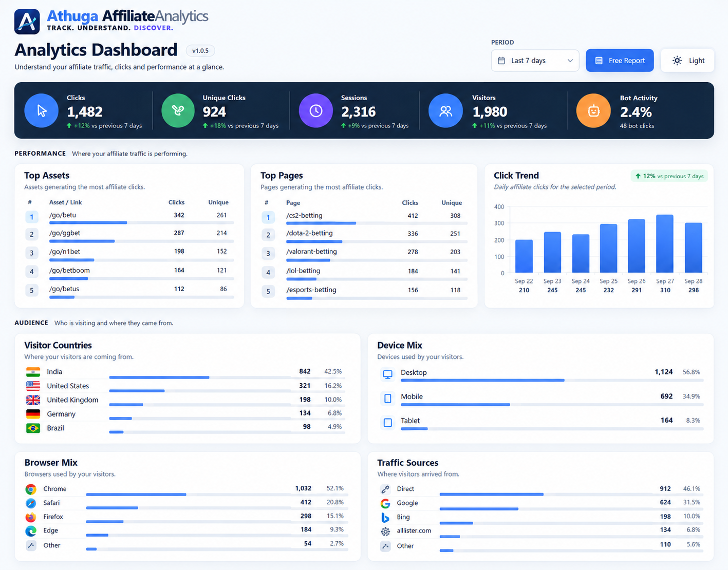728x570 pixels.
Task: Click the India visitors progress bar
Action: point(227,377)
